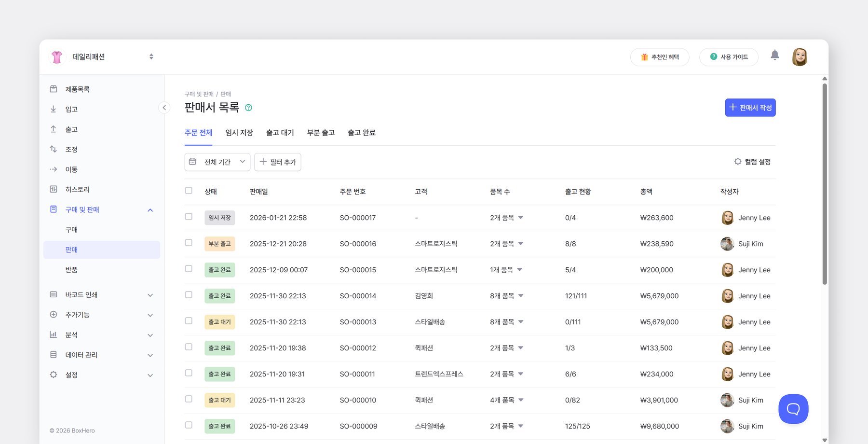Click the notification bell icon
Screen dimensions: 868x444
click(774, 55)
